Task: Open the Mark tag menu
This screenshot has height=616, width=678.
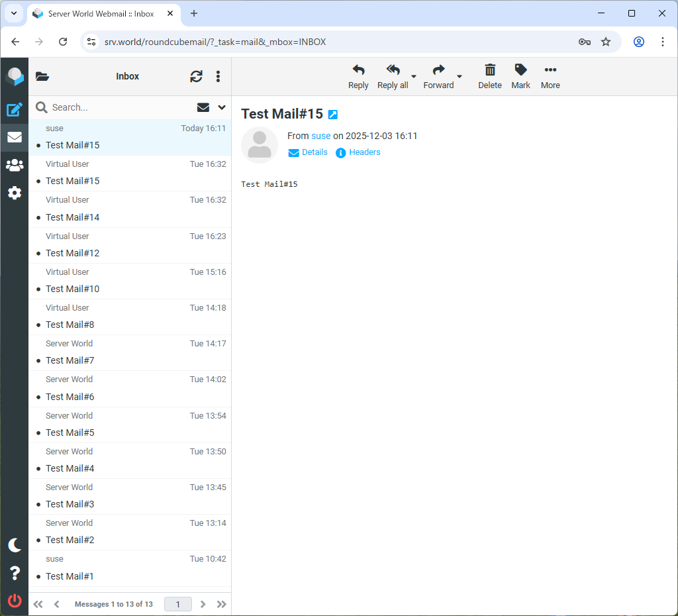Action: [520, 76]
